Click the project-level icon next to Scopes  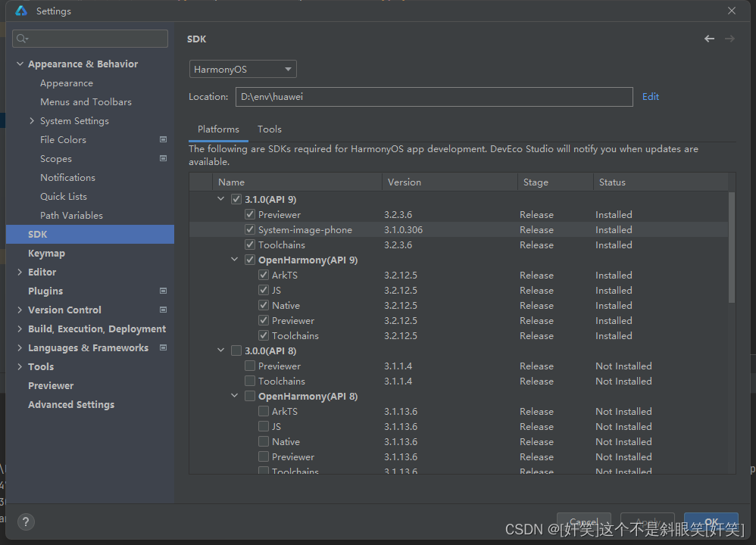(163, 158)
